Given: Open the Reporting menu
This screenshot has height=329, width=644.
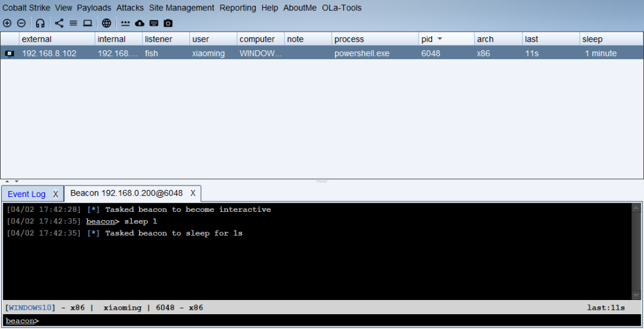Looking at the screenshot, I should 238,8.
